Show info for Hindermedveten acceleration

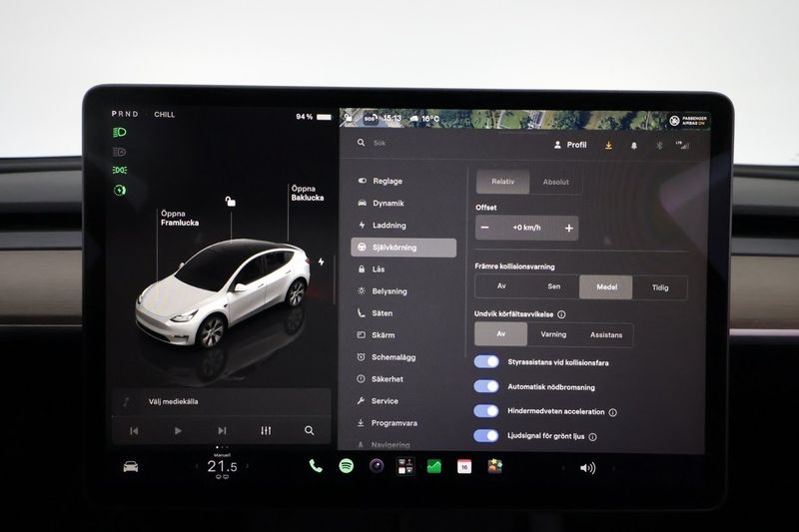[x=613, y=412]
